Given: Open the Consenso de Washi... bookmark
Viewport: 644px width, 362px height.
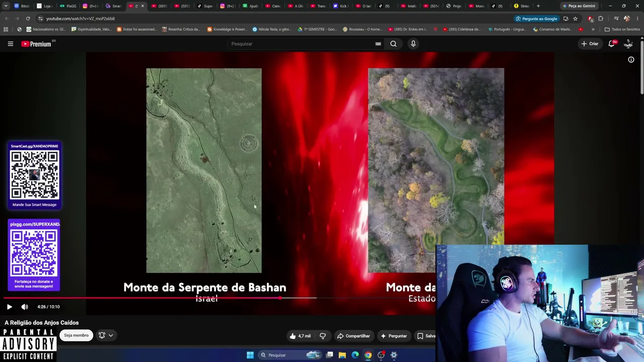Looking at the screenshot, I should coord(552,29).
